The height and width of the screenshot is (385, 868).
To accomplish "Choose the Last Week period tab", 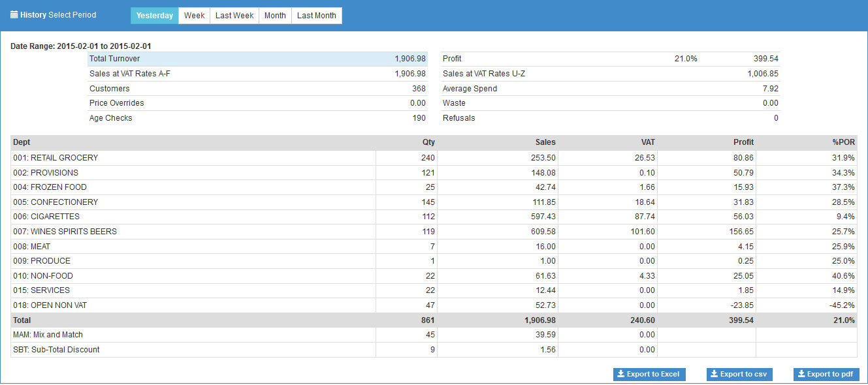I will (x=234, y=16).
